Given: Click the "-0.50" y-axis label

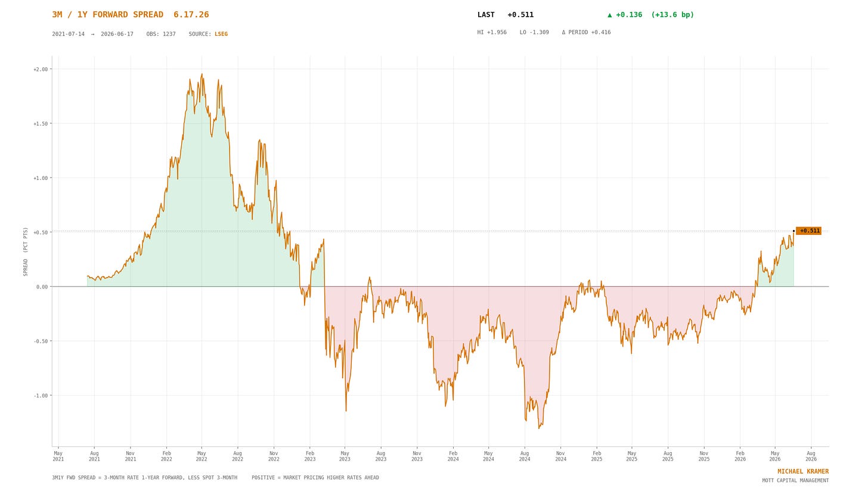Looking at the screenshot, I should pyautogui.click(x=41, y=341).
